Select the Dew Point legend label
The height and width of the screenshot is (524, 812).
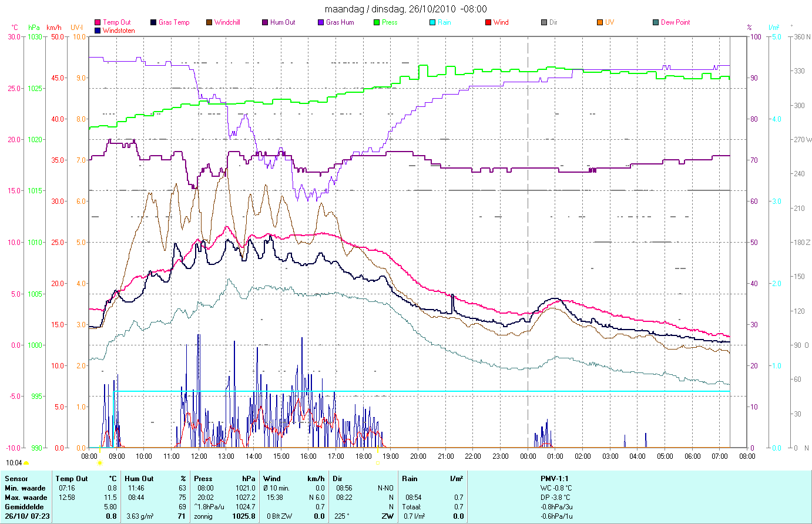tap(675, 22)
